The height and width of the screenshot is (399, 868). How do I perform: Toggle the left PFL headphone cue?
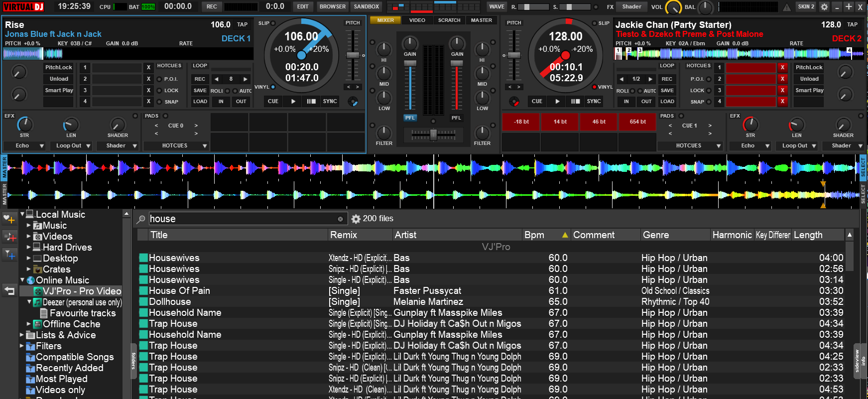(x=410, y=118)
